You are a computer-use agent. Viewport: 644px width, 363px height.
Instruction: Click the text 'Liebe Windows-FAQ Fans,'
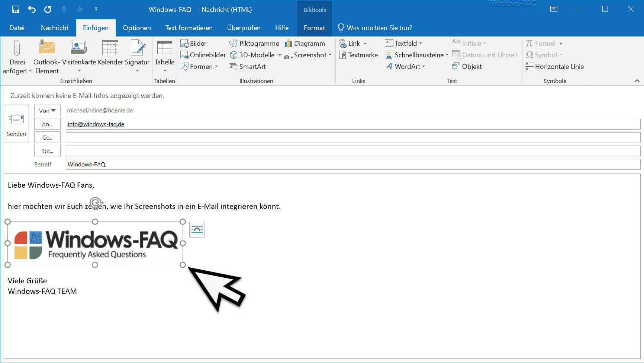point(51,185)
